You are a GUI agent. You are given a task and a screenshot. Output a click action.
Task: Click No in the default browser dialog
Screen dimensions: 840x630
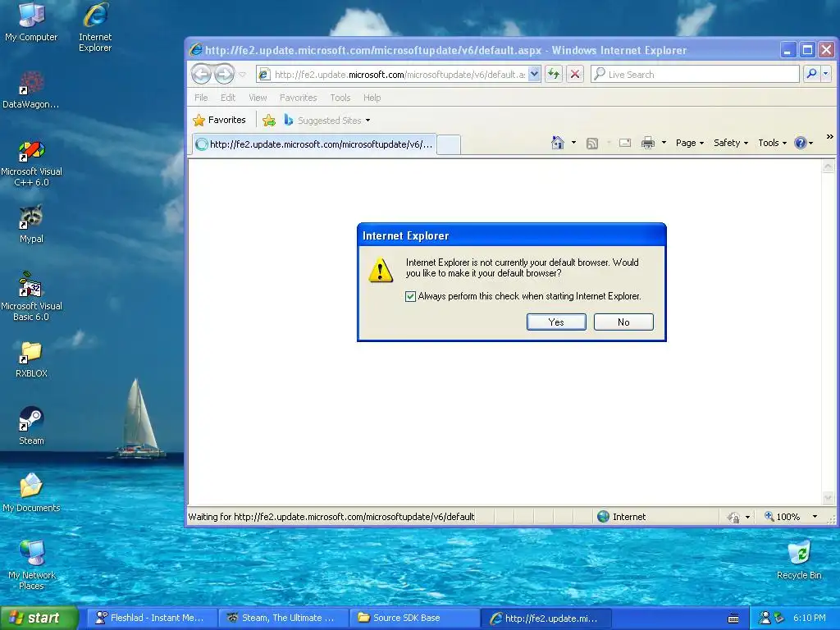tap(623, 322)
